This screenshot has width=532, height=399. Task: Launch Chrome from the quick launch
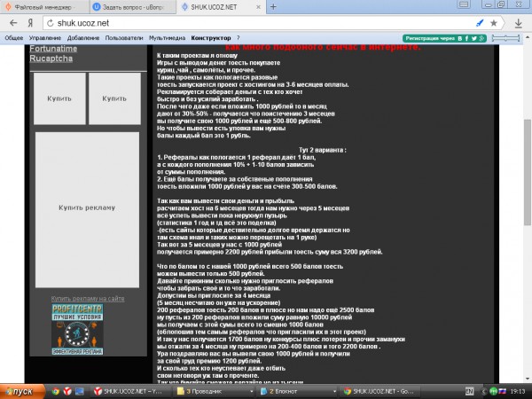pyautogui.click(x=56, y=392)
